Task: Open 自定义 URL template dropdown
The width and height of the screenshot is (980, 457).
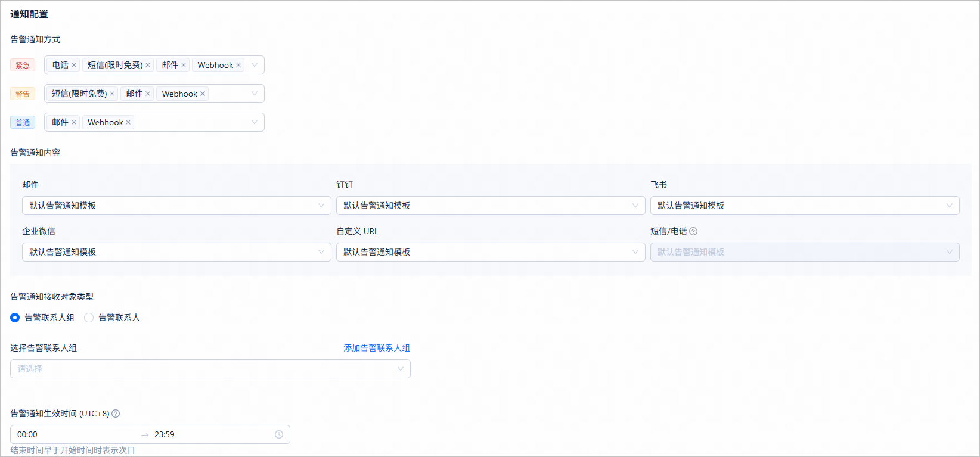Action: [491, 252]
